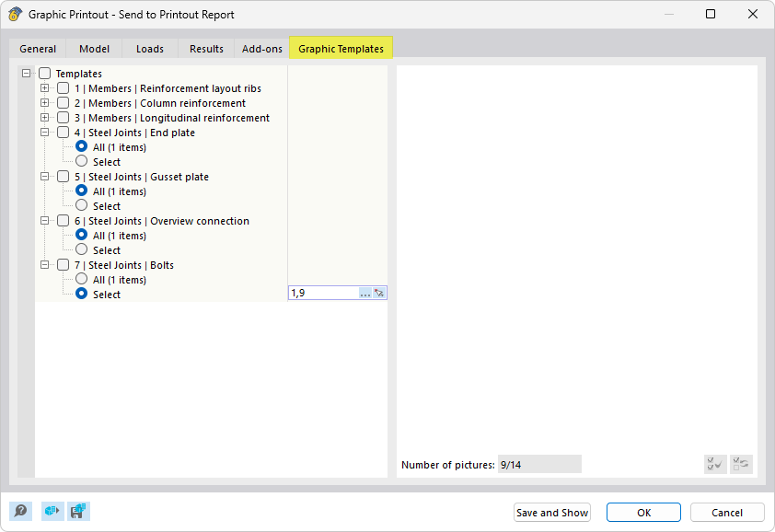The image size is (775, 532).
Task: Check the Steel Joints End plate checkbox
Action: point(64,133)
